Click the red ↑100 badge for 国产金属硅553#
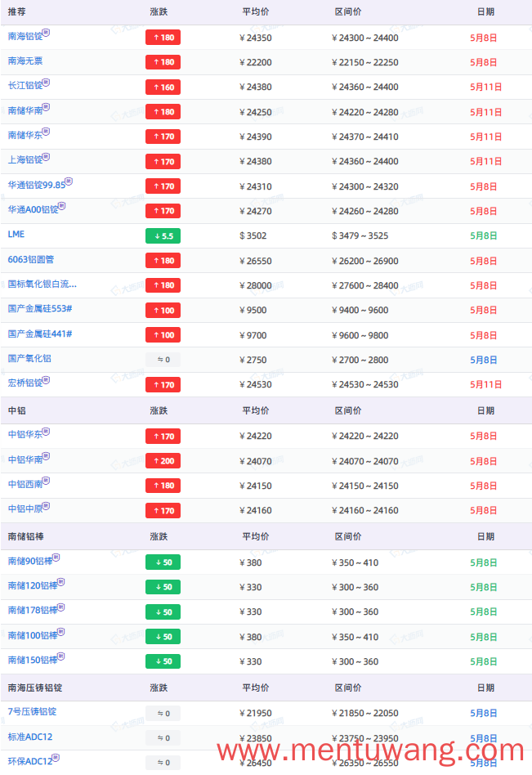The image size is (532, 775). click(163, 311)
